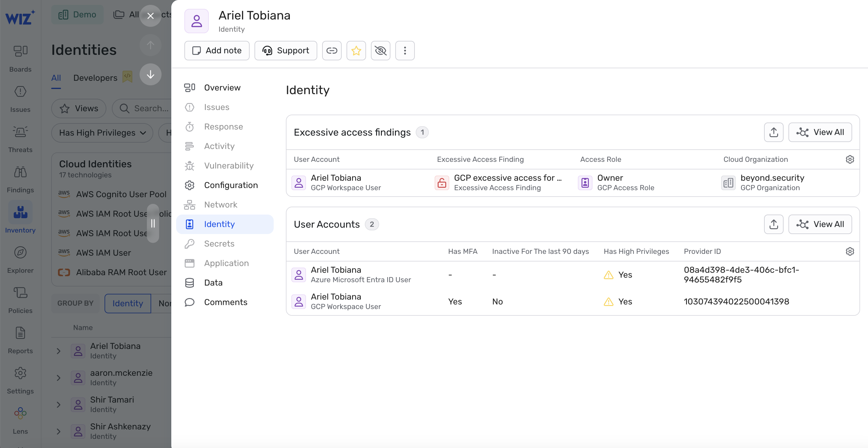868x448 pixels.
Task: Switch to Issues tab in panel
Action: tap(225, 107)
